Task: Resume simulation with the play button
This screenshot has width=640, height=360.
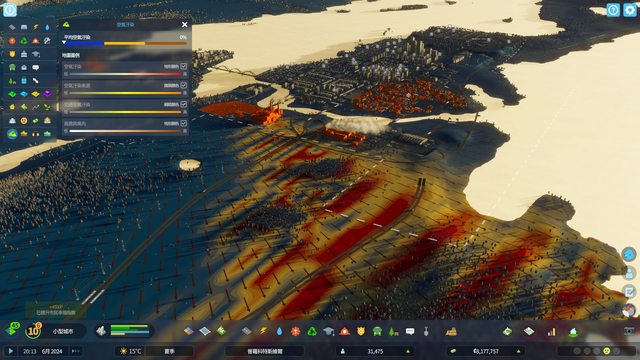Action: pos(11,351)
